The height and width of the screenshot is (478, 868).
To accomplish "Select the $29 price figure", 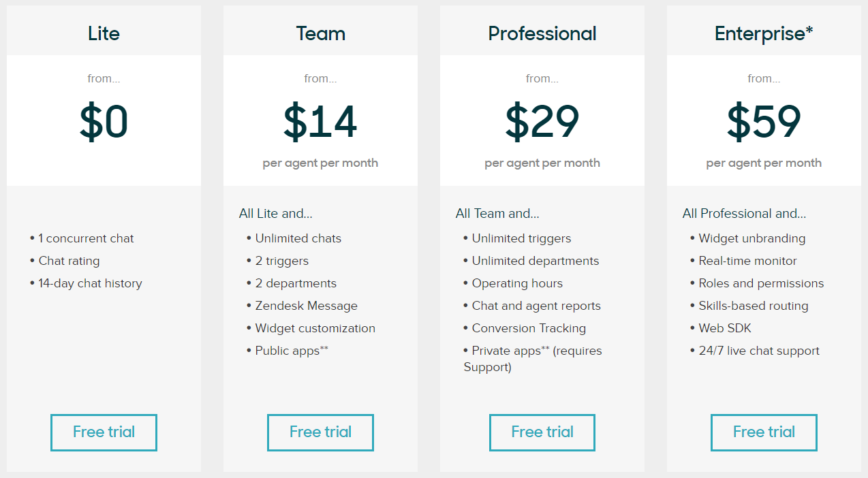I will (542, 122).
